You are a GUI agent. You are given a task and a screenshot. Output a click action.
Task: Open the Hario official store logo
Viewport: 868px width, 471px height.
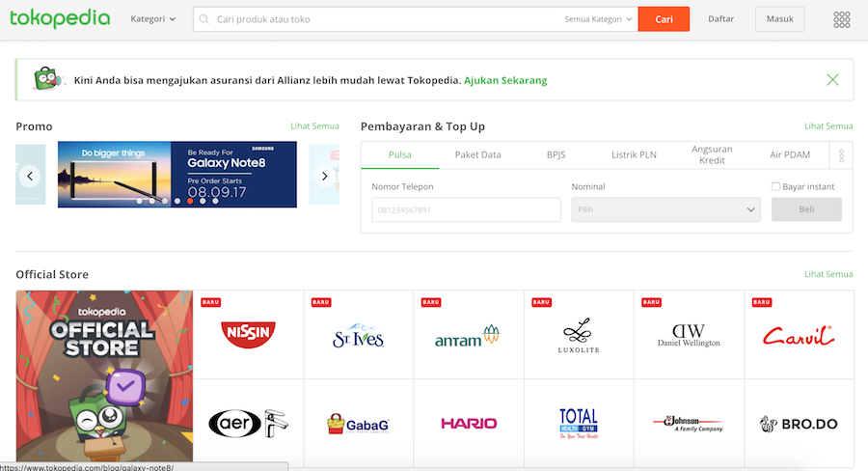pos(468,423)
